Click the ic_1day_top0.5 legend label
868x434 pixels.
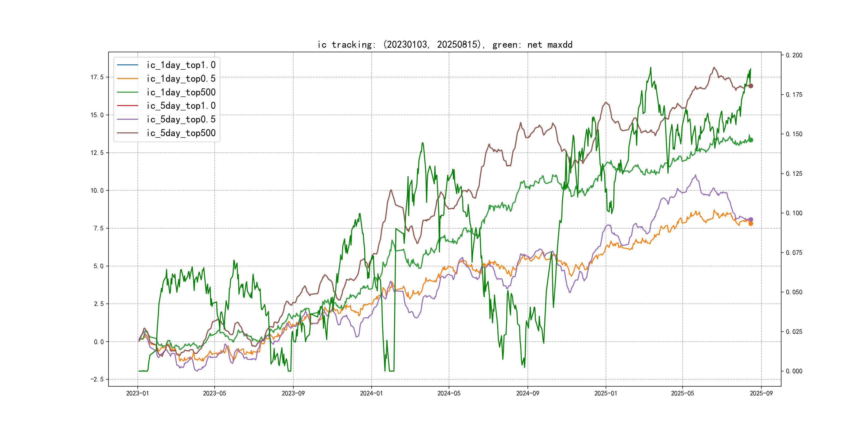[x=181, y=78]
